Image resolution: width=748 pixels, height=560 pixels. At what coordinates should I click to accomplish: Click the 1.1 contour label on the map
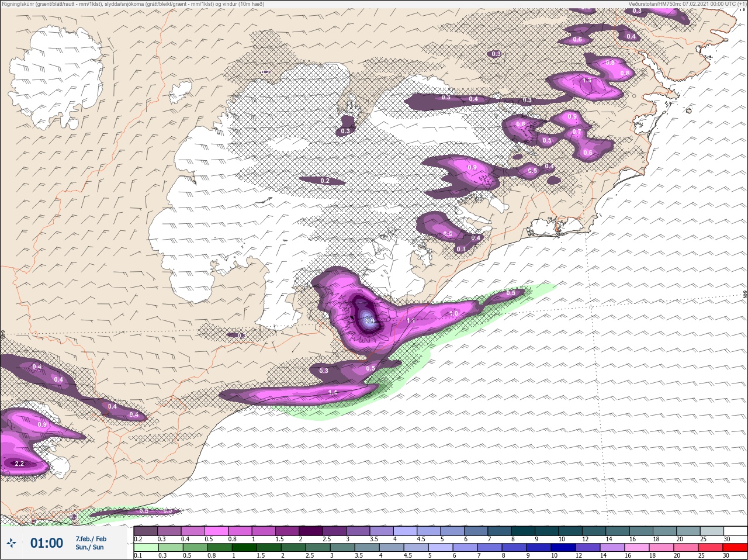pos(410,321)
